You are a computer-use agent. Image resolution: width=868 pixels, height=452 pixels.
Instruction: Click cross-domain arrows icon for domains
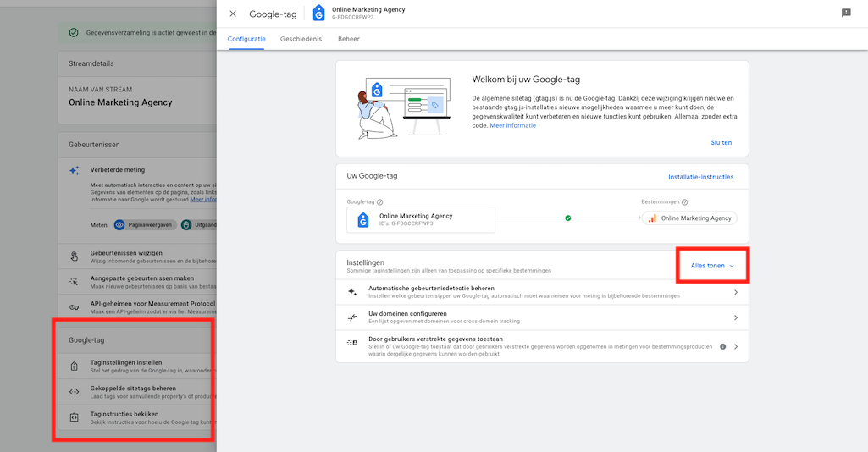click(x=352, y=317)
